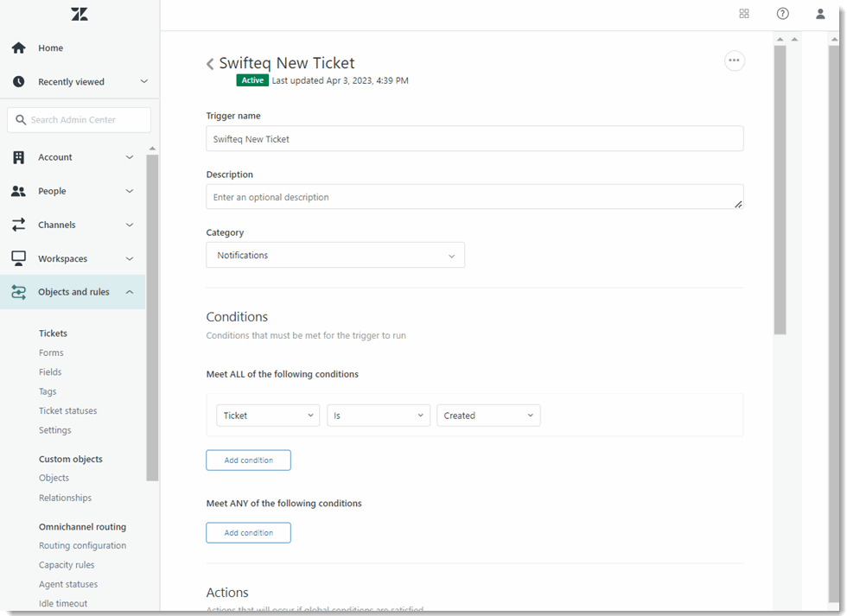Open Tags under Tickets

48,391
